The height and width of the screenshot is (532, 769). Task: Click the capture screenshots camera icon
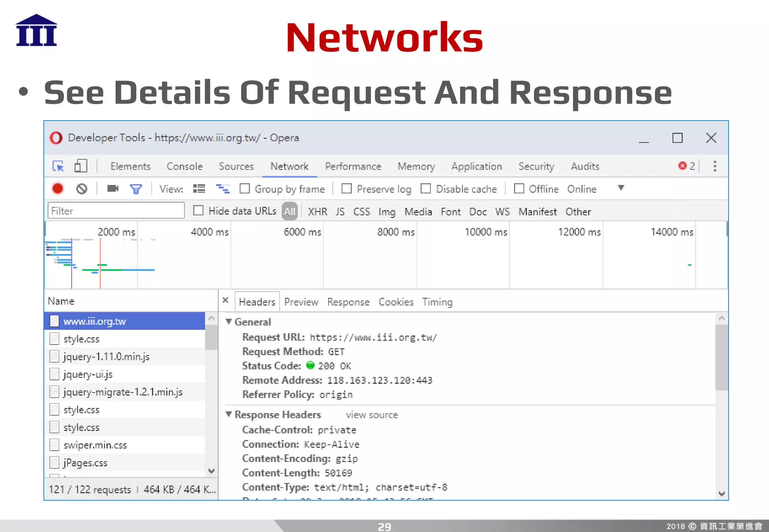(x=113, y=188)
